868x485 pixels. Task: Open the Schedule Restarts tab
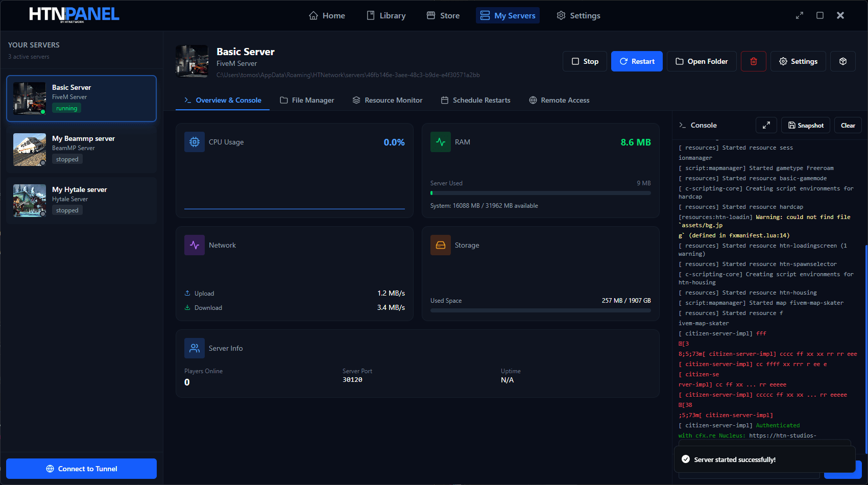pos(476,100)
